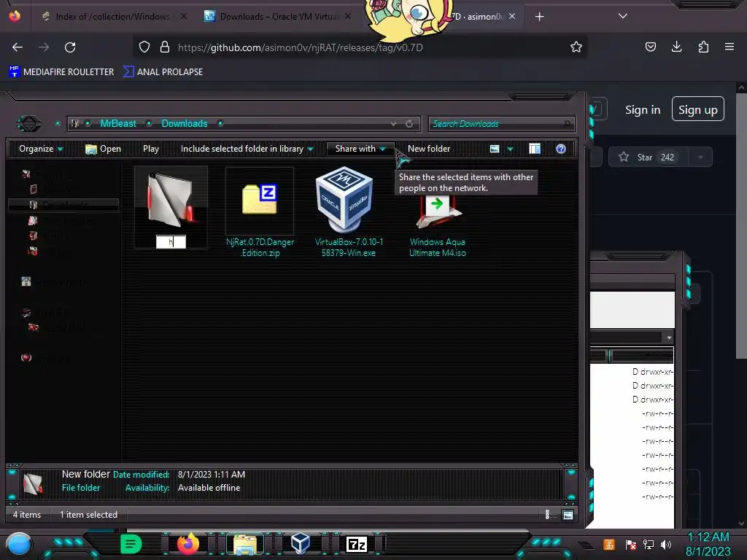Switch to the Index of /collection/Windows tab
This screenshot has width=747, height=560.
[x=113, y=16]
